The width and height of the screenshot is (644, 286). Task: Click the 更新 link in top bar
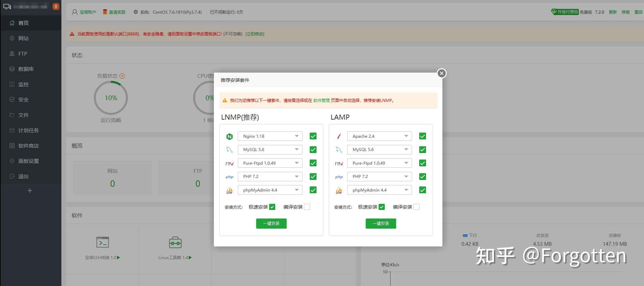pyautogui.click(x=613, y=12)
